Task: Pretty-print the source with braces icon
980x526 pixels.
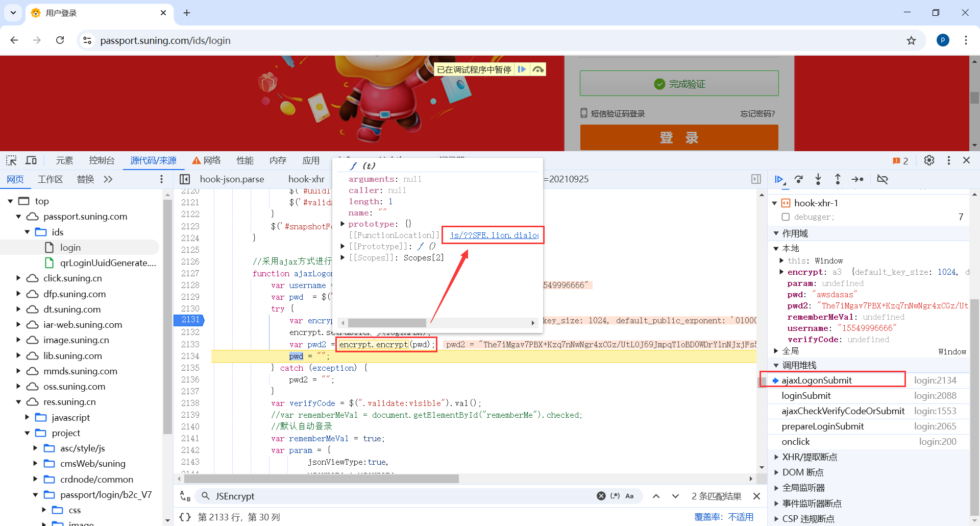Action: pyautogui.click(x=185, y=517)
